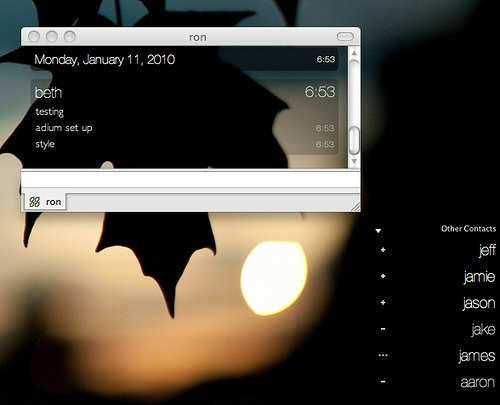Zoom the ron chat window
This screenshot has height=405, width=500.
pyautogui.click(x=70, y=37)
